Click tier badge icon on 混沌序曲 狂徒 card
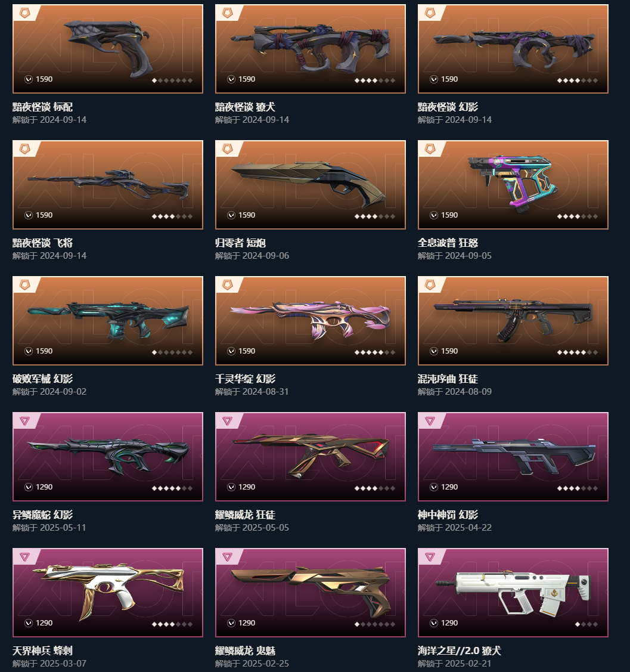Image resolution: width=630 pixels, height=672 pixels. (x=430, y=285)
